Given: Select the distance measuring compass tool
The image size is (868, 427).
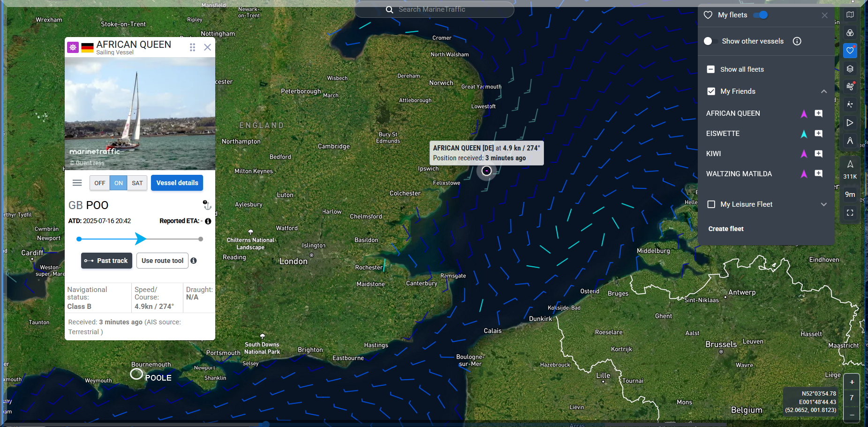Looking at the screenshot, I should point(850,141).
